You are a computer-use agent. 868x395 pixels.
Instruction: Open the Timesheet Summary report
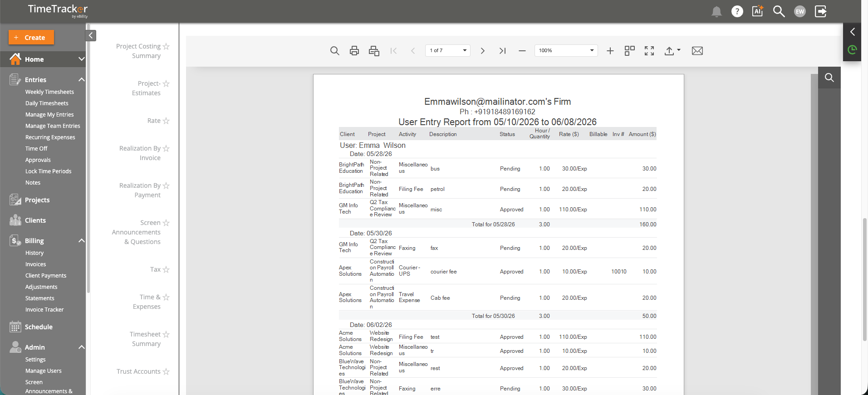146,339
